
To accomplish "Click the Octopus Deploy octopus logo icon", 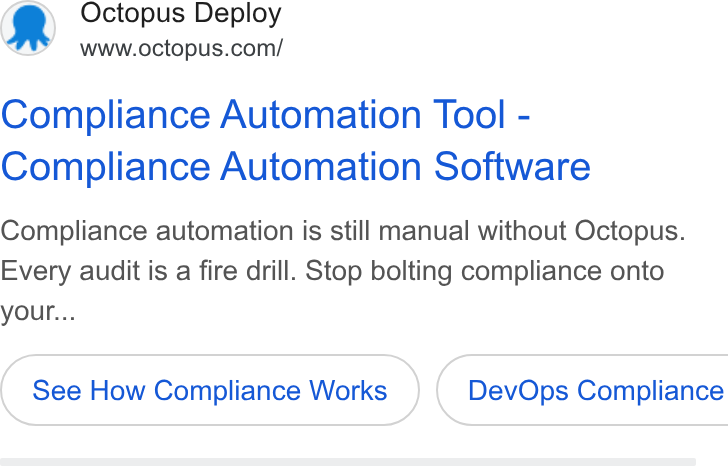I will 28,28.
